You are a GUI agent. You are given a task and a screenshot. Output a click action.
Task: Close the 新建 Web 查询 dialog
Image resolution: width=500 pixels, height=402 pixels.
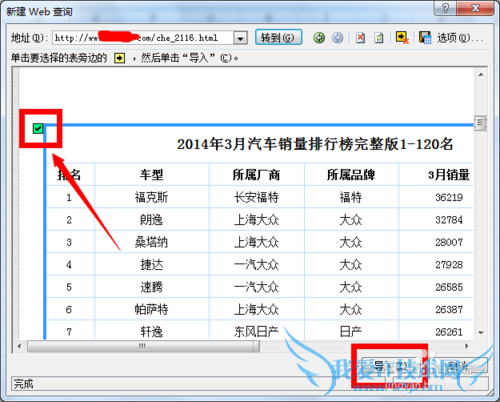(475, 7)
